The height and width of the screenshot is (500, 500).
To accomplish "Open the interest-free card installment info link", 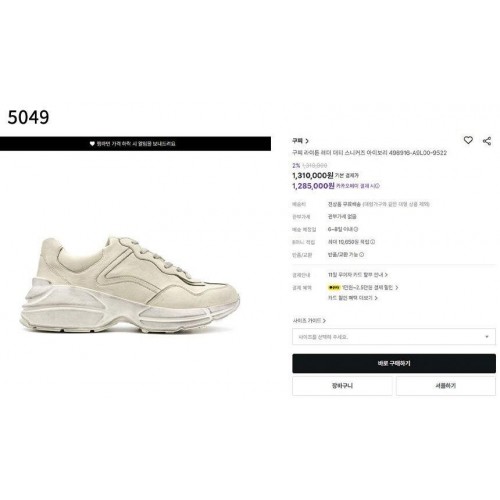I will click(x=358, y=275).
